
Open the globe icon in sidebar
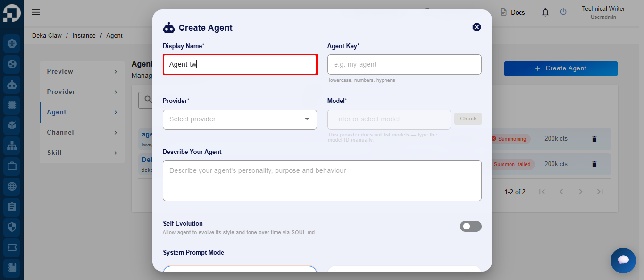coord(12,187)
